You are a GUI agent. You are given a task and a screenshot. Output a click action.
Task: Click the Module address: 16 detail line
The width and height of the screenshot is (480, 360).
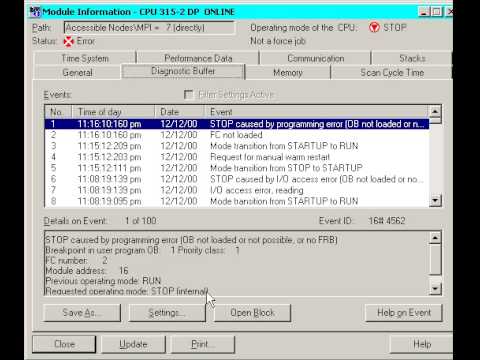pyautogui.click(x=87, y=271)
